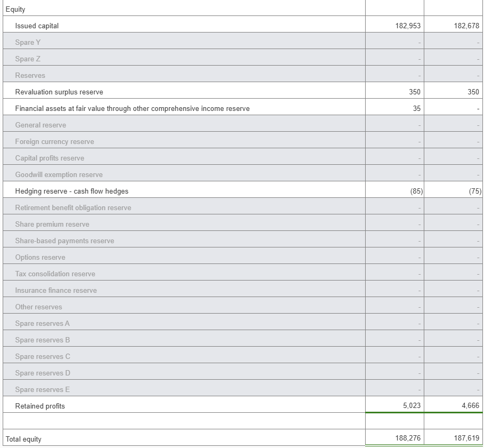This screenshot has width=484, height=448.
Task: Click the Revaluation surplus reserve label
Action: [59, 92]
